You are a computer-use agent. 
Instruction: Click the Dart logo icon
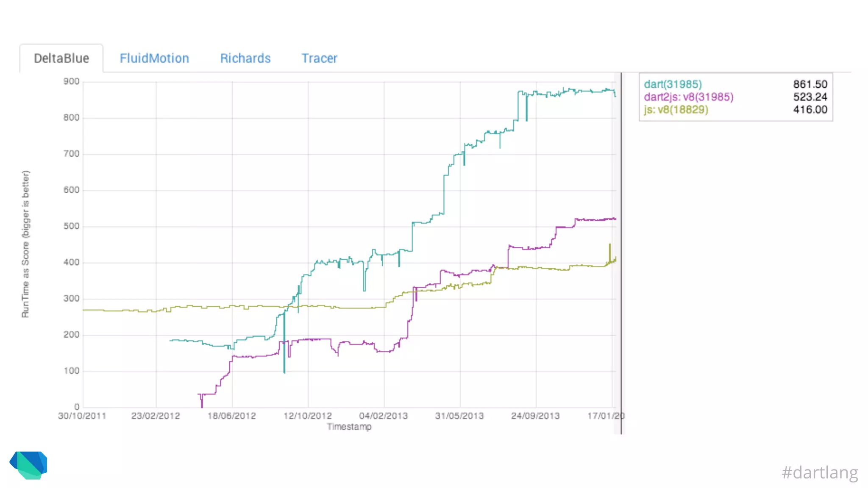[x=29, y=465]
